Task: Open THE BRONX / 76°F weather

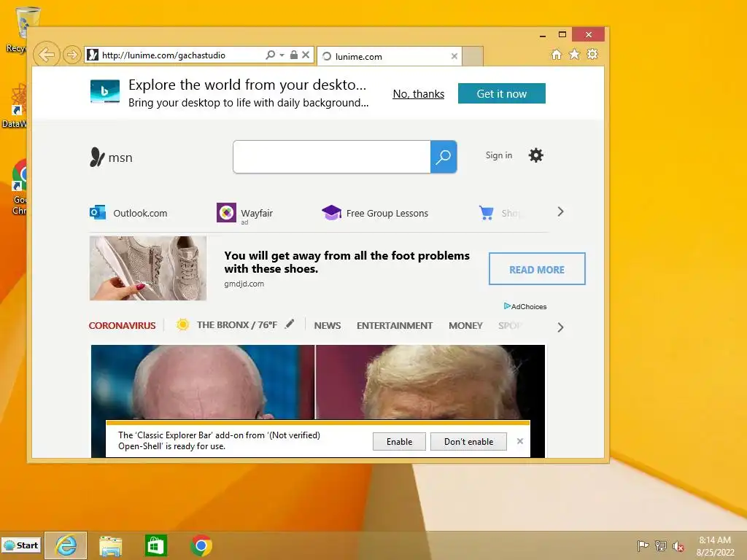Action: (x=237, y=324)
